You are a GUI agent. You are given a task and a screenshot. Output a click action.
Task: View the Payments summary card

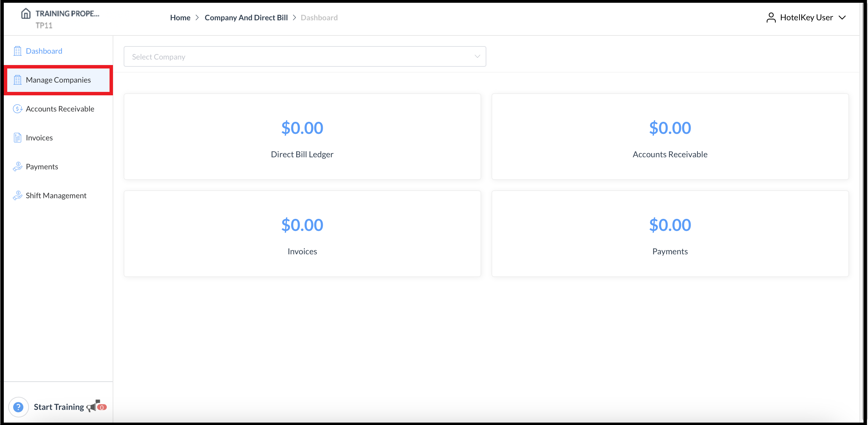point(670,234)
